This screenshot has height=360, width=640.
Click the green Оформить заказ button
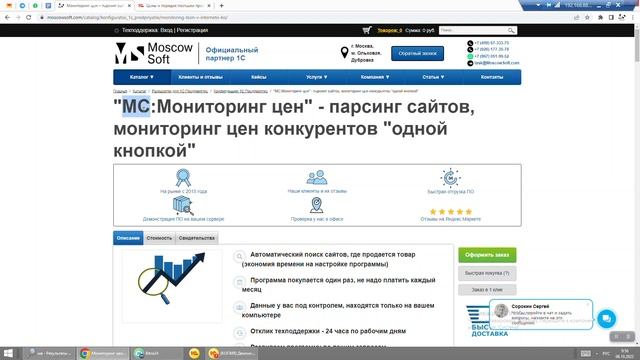[x=487, y=255]
